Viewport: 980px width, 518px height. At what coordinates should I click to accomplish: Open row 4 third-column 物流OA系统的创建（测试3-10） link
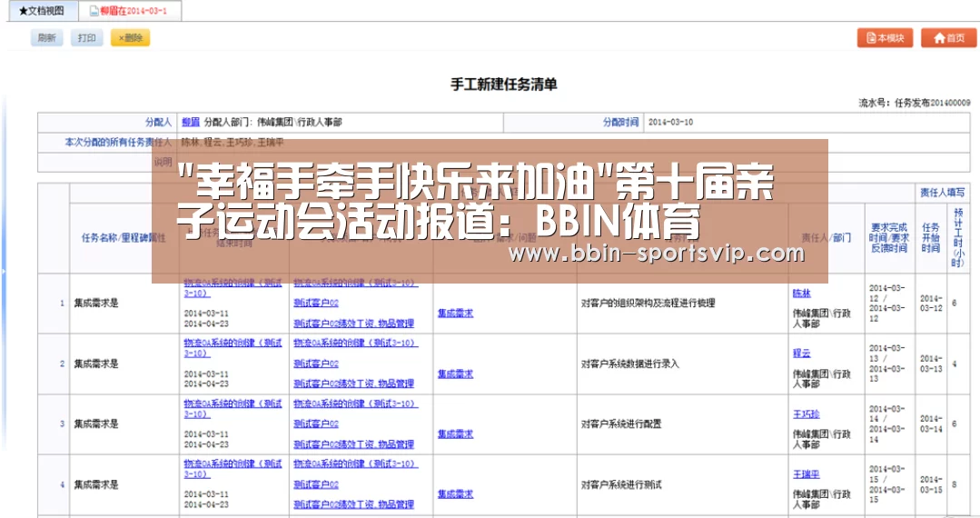[x=356, y=463]
